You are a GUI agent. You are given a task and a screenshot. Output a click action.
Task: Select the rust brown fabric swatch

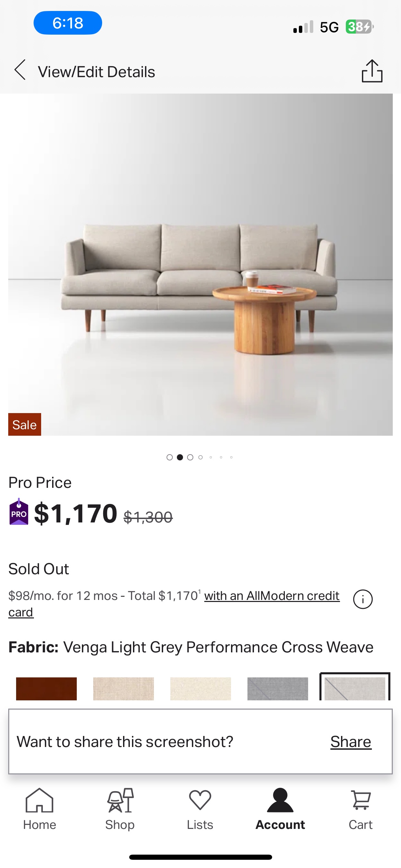pos(46,688)
